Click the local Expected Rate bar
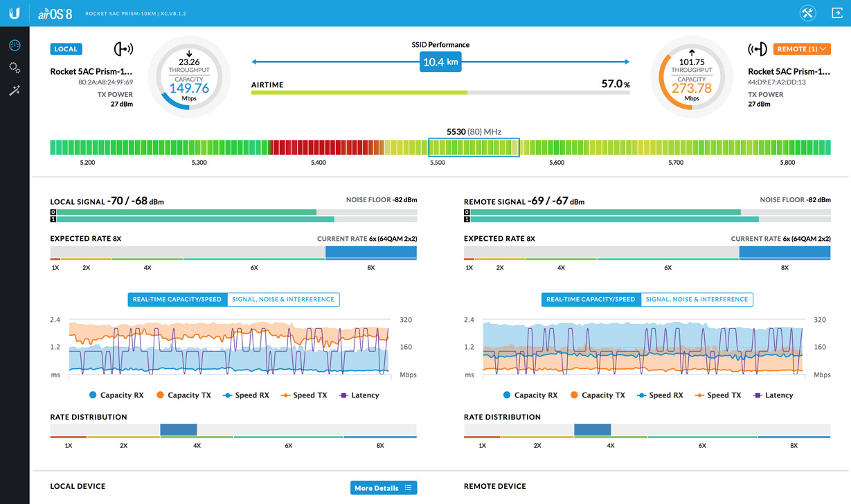This screenshot has width=851, height=504. click(x=233, y=253)
